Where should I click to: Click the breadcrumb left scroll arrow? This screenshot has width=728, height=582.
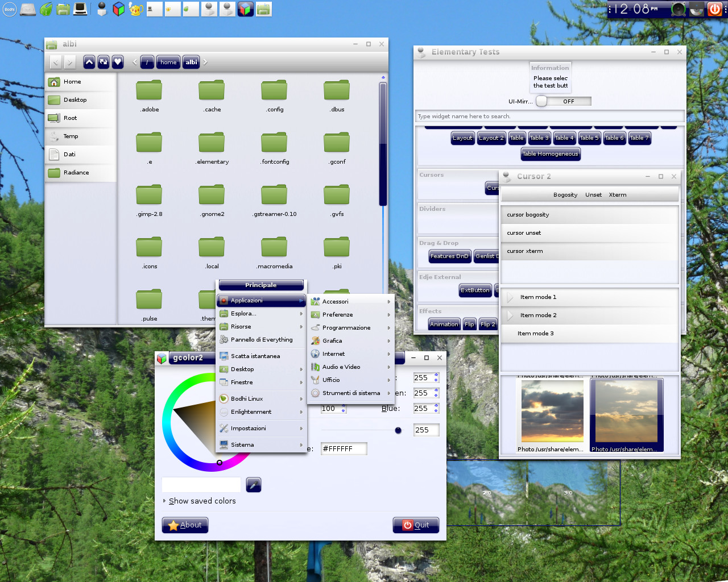tap(135, 62)
